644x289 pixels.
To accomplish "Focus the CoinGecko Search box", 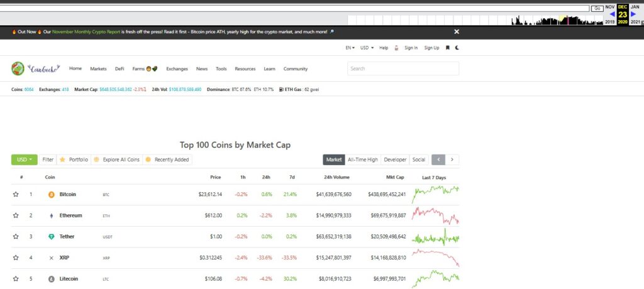I will click(x=403, y=68).
